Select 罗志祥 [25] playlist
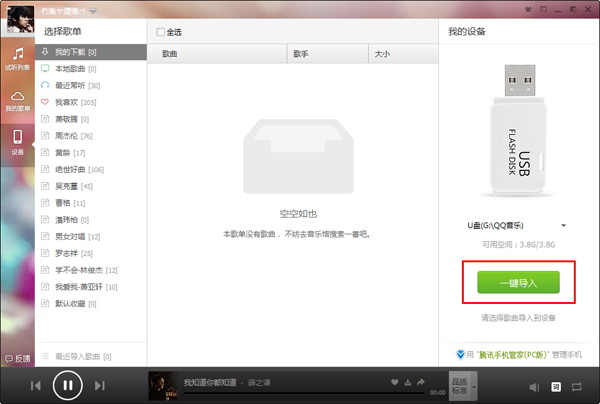Screen dimensions: 600x404 point(91,253)
